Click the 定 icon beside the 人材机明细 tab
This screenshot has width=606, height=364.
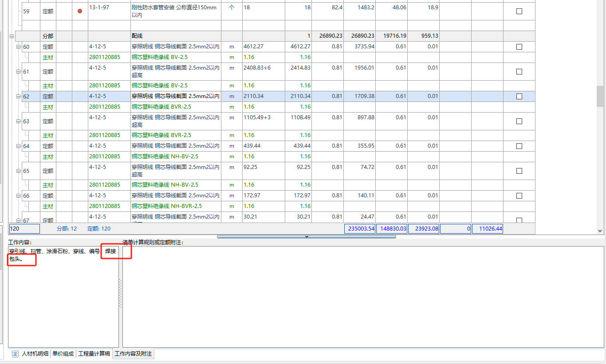[15, 354]
